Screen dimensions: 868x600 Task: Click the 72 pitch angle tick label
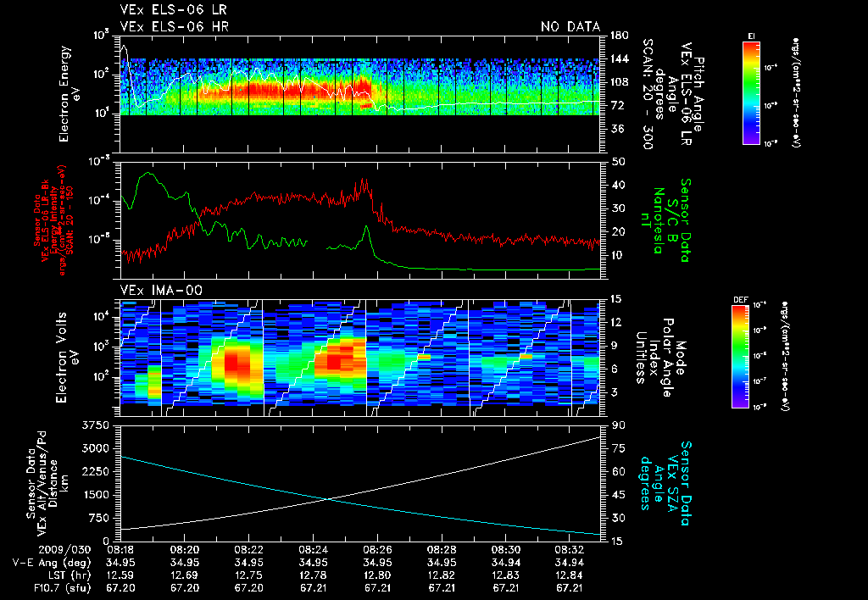pos(616,105)
